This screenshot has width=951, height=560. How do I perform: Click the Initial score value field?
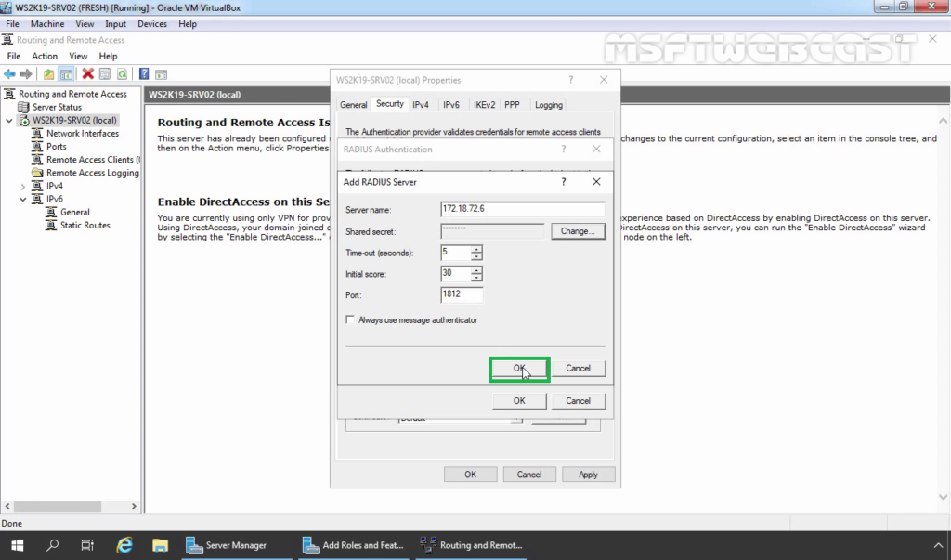tap(456, 274)
